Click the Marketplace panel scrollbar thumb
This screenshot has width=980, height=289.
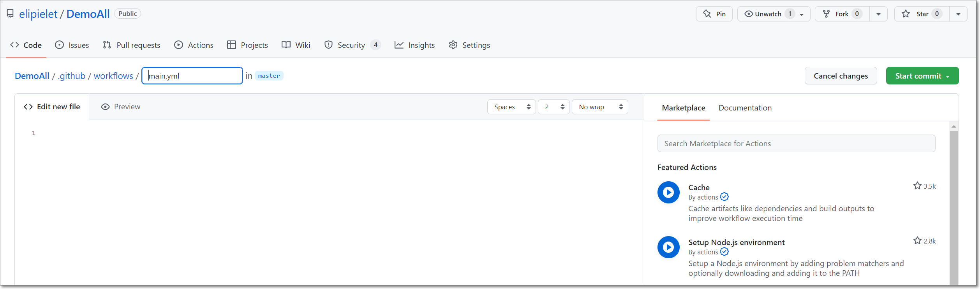point(954,208)
